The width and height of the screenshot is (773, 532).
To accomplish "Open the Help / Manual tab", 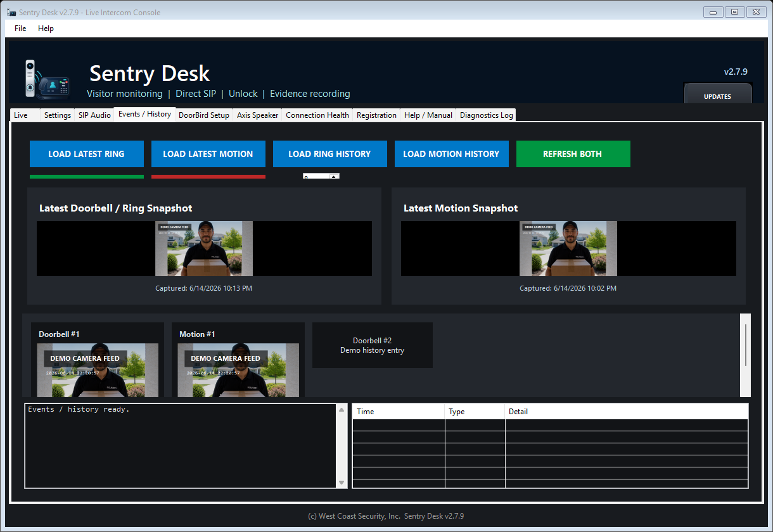I will coord(428,115).
